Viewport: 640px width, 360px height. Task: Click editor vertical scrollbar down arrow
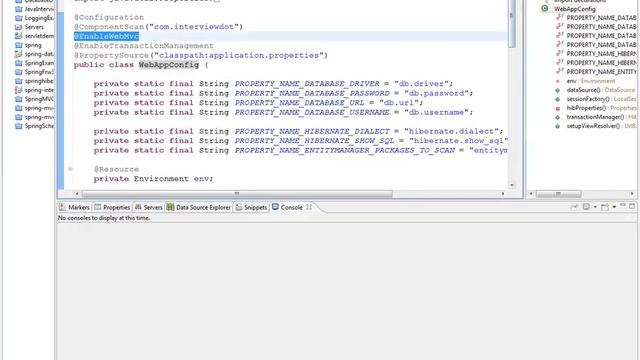[511, 185]
